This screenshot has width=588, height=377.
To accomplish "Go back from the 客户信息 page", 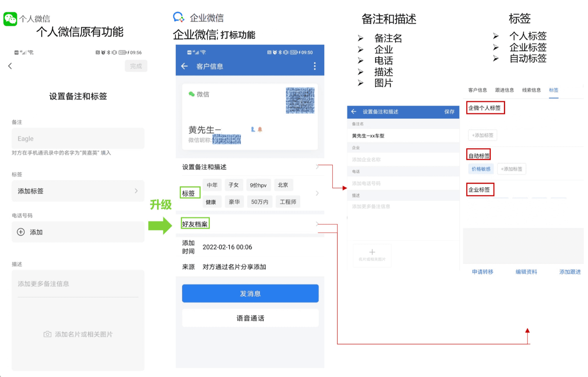I will (184, 66).
